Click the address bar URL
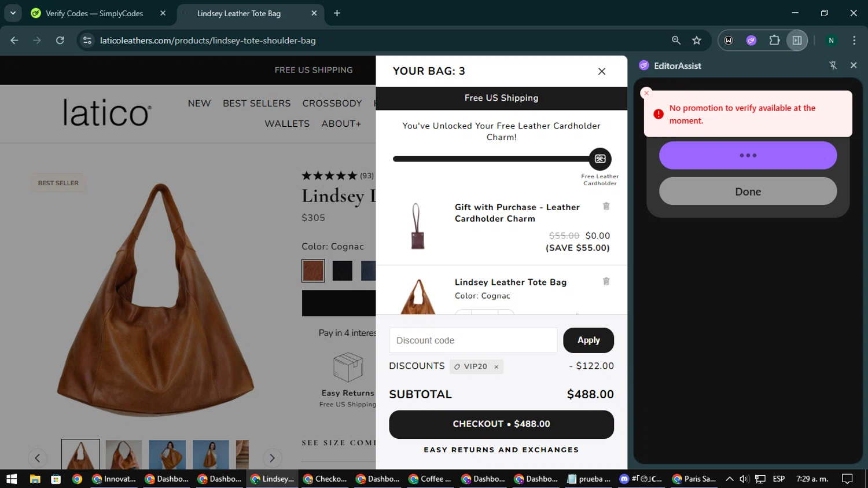Image resolution: width=868 pixels, height=488 pixels. pos(208,41)
